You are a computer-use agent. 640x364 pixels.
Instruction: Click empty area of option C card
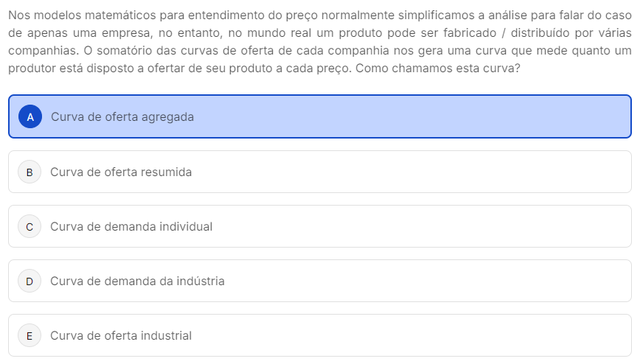(x=408, y=226)
